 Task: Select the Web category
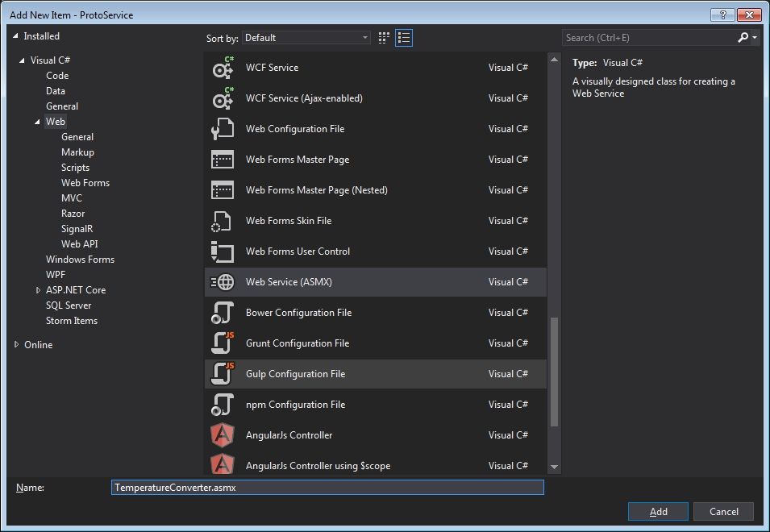[x=56, y=122]
